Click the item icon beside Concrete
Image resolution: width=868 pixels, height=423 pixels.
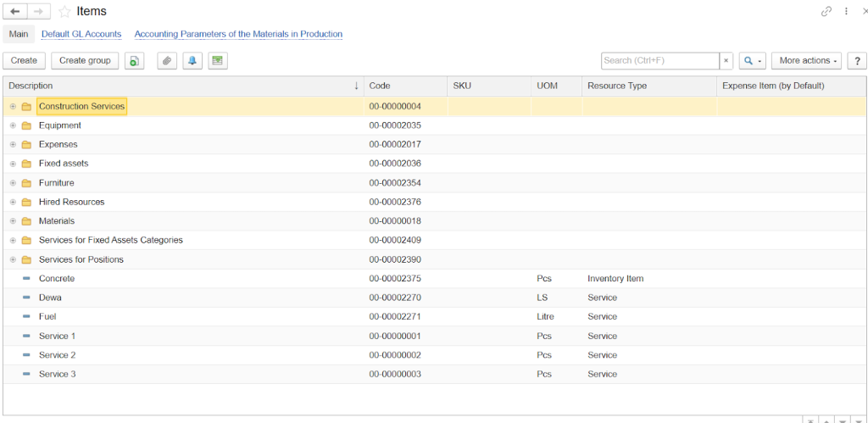coord(26,279)
